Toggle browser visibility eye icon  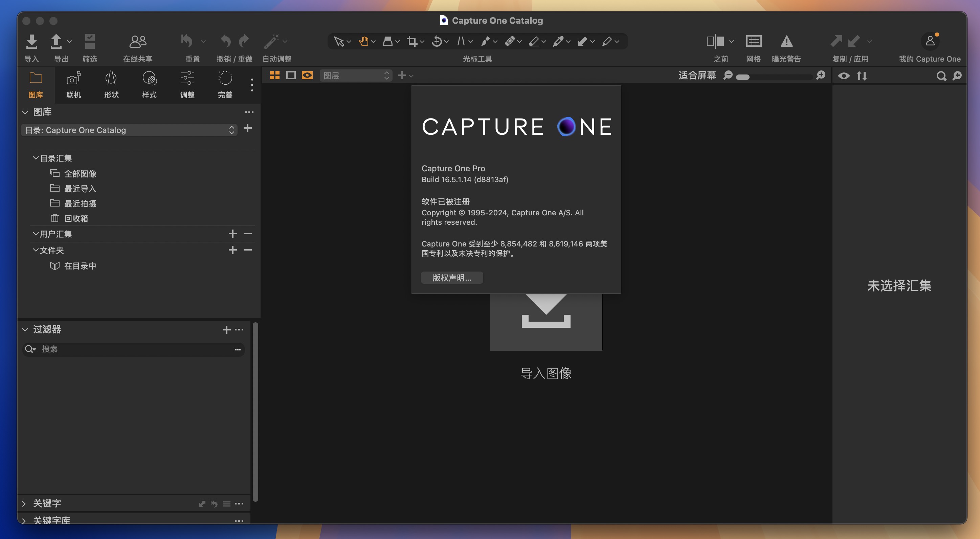[844, 76]
